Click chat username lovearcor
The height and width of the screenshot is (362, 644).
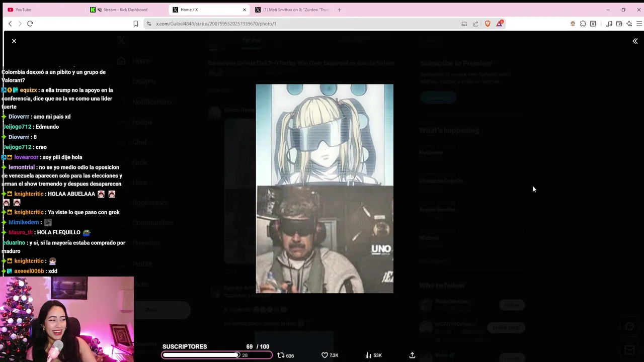(26, 157)
